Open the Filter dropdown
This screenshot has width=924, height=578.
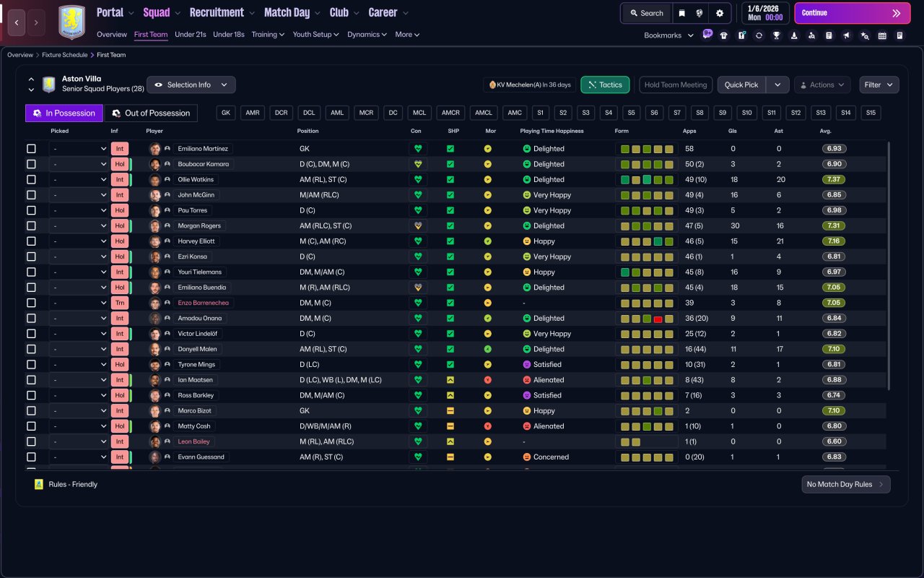tap(879, 85)
